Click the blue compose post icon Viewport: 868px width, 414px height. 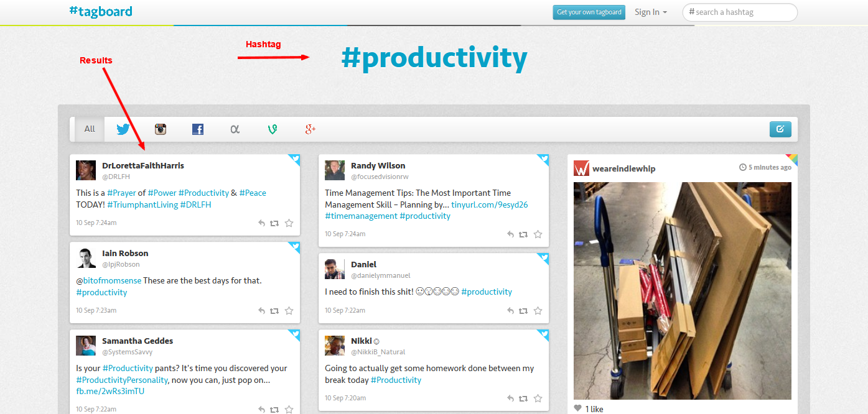[780, 129]
